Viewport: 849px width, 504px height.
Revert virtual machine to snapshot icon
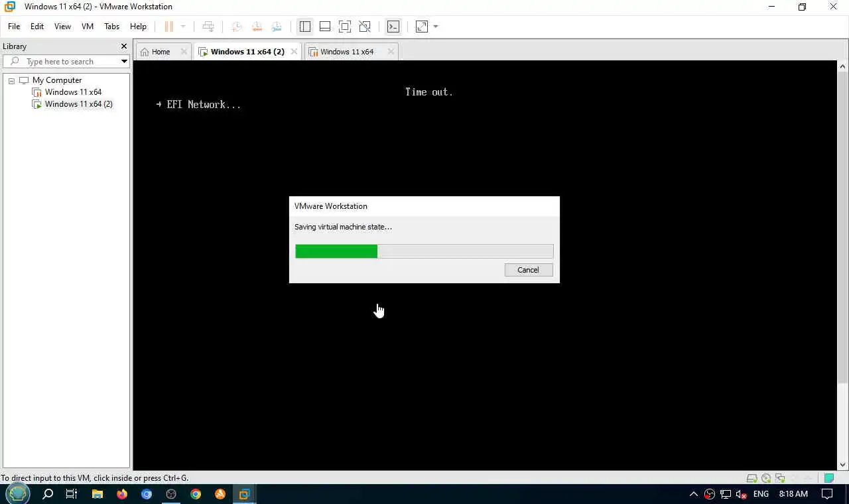point(257,27)
